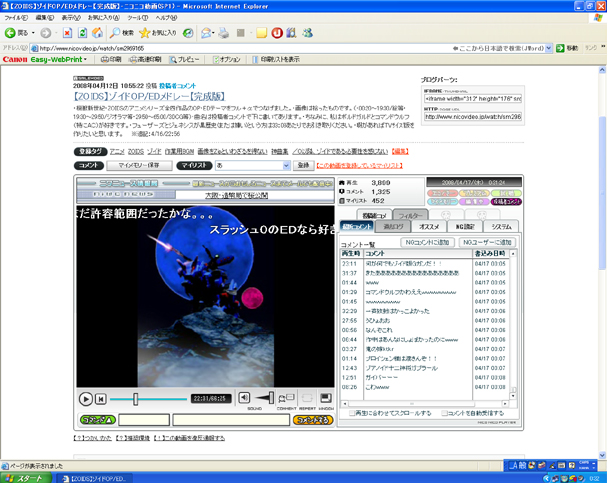Toggle COMMENT display icon in player

pos(286,398)
